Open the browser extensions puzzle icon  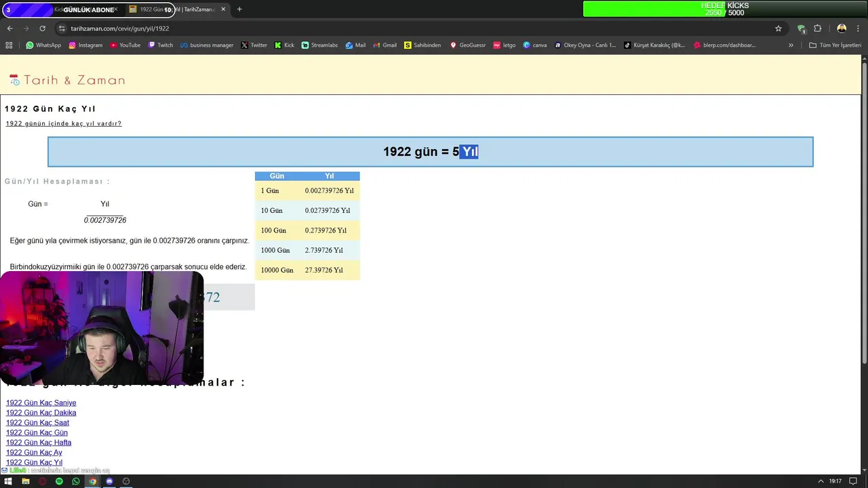click(x=817, y=28)
